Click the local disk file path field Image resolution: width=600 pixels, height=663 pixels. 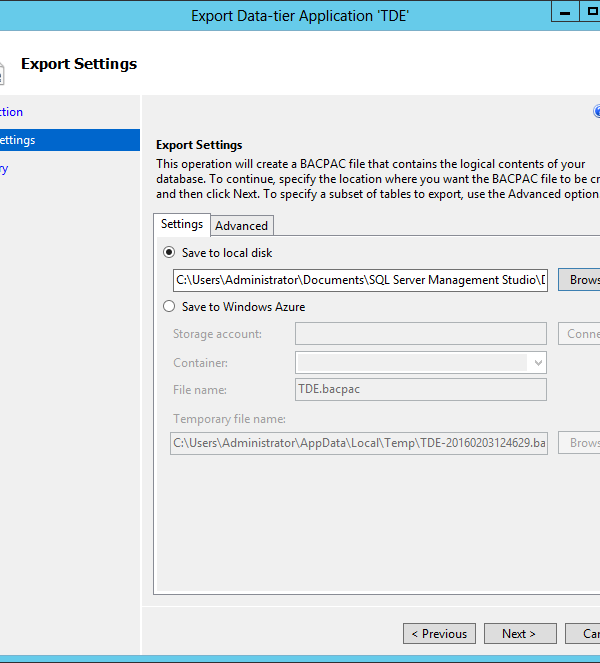point(360,280)
